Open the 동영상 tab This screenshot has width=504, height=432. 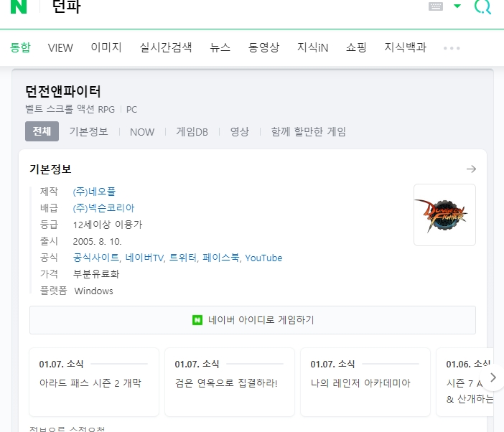coord(263,47)
